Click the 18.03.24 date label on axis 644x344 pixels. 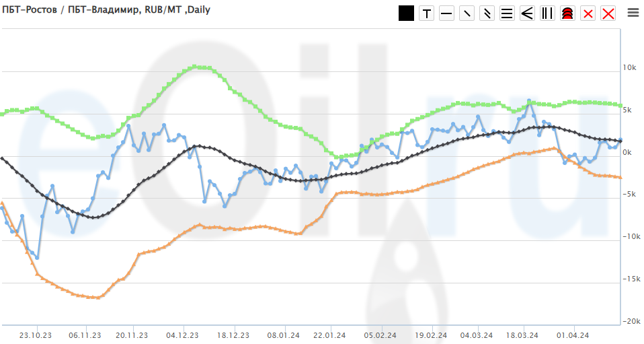coord(522,335)
